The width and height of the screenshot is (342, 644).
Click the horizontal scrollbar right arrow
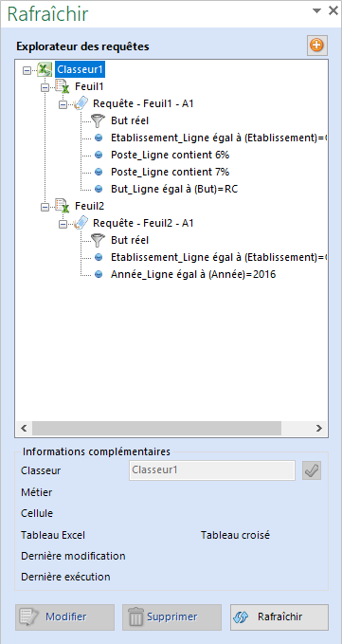pyautogui.click(x=319, y=428)
